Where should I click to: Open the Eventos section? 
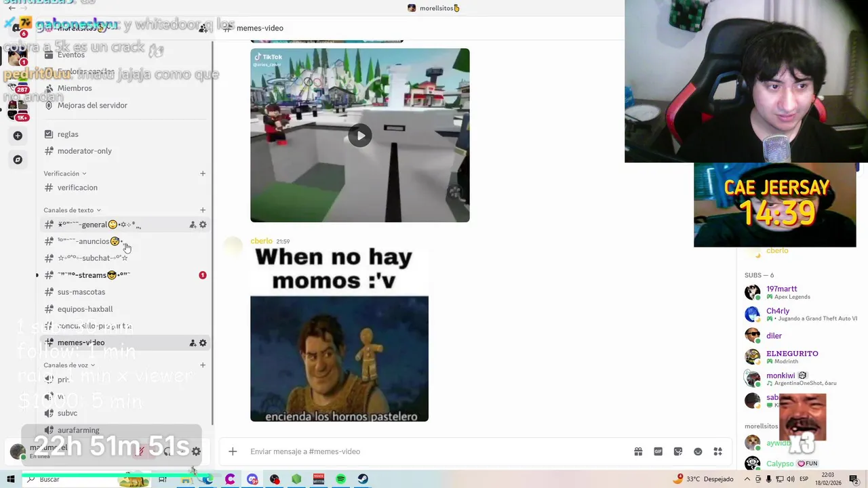pos(71,55)
